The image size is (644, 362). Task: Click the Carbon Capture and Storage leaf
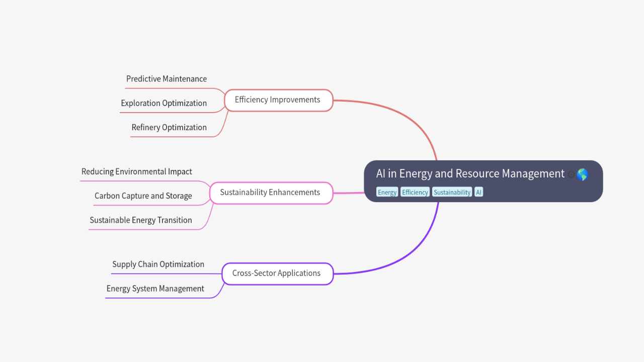pyautogui.click(x=143, y=196)
